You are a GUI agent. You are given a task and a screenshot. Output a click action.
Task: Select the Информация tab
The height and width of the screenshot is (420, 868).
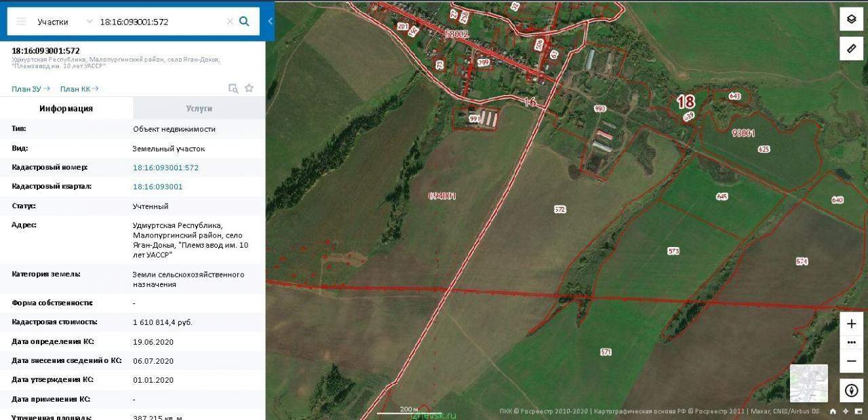[66, 109]
